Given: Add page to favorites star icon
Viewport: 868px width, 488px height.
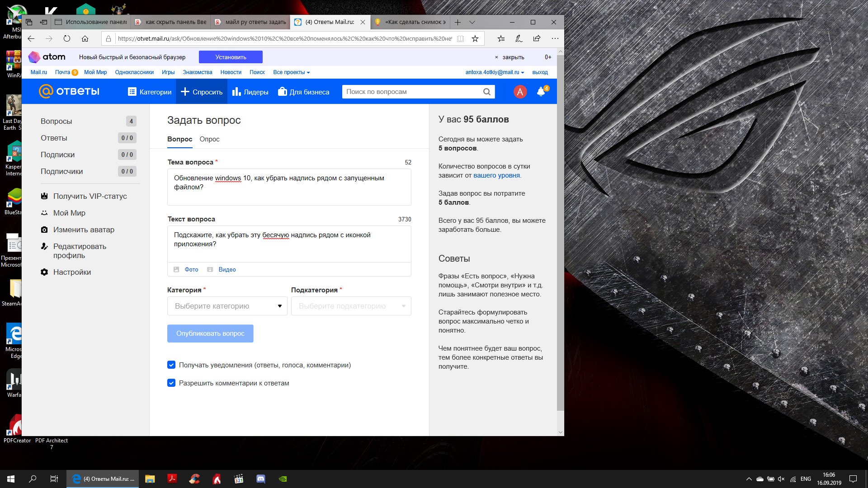Looking at the screenshot, I should click(475, 39).
